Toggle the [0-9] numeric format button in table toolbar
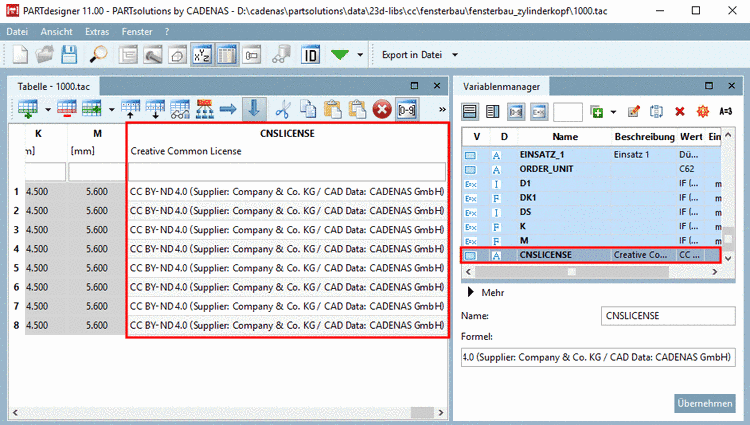 click(x=407, y=109)
